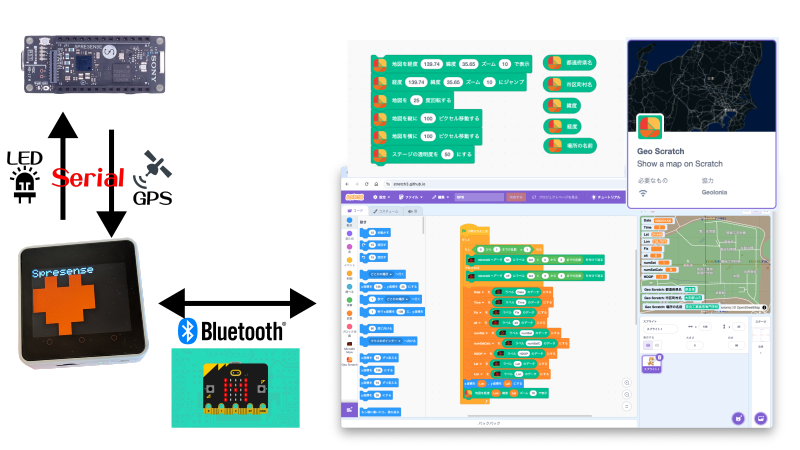Click the Geo Scratch extension logo on card

(x=649, y=126)
